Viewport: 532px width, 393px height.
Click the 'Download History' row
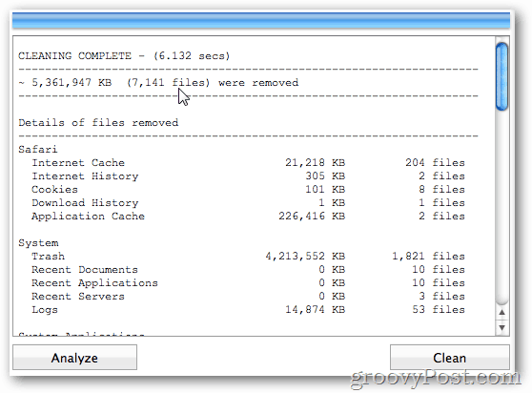pos(248,202)
